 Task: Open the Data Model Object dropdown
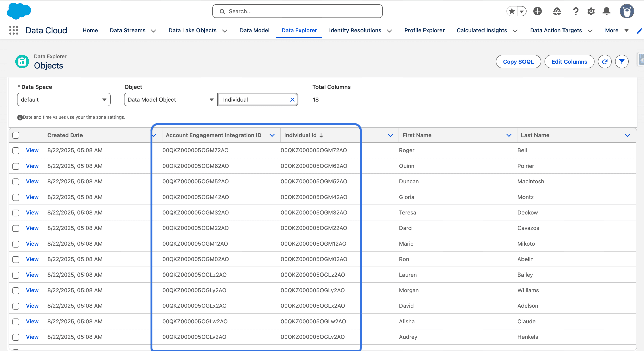click(x=171, y=100)
